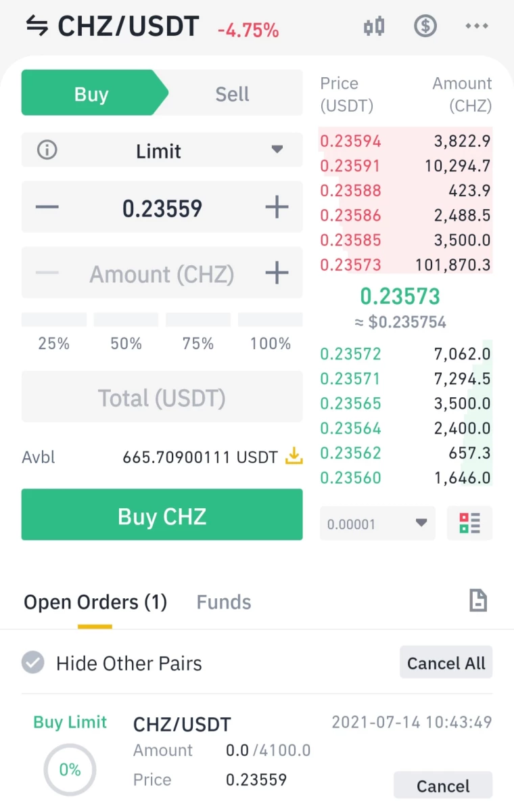The image size is (514, 812).
Task: Cancel All open orders
Action: [x=446, y=662]
